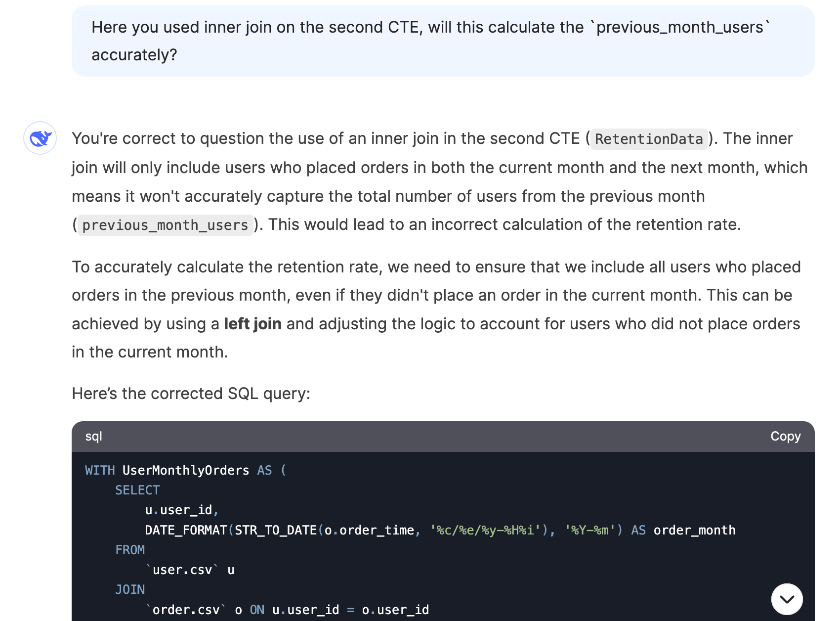The image size is (840, 621).
Task: Click the `order.csv` table name
Action: (185, 610)
